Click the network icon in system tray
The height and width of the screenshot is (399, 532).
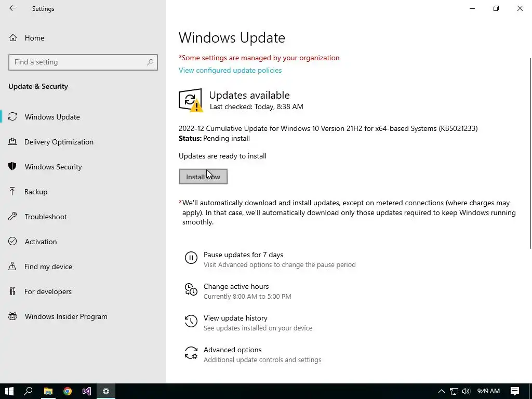(x=454, y=391)
